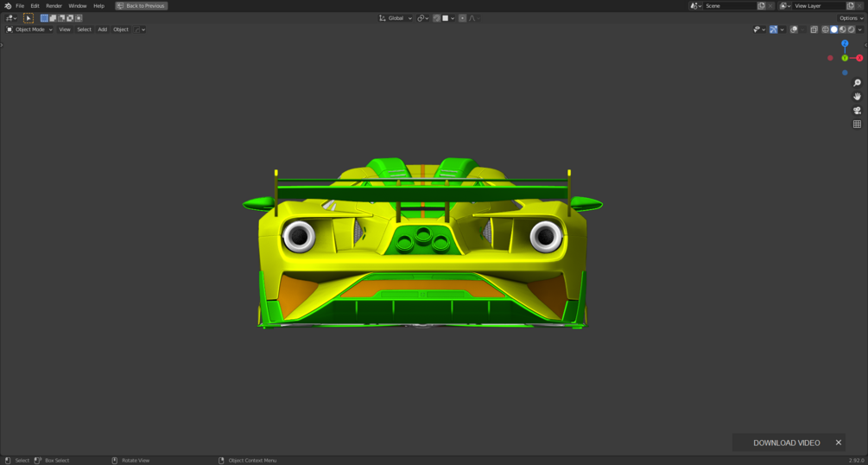Open the Object Mode dropdown
Image resolution: width=868 pixels, height=465 pixels.
[29, 29]
